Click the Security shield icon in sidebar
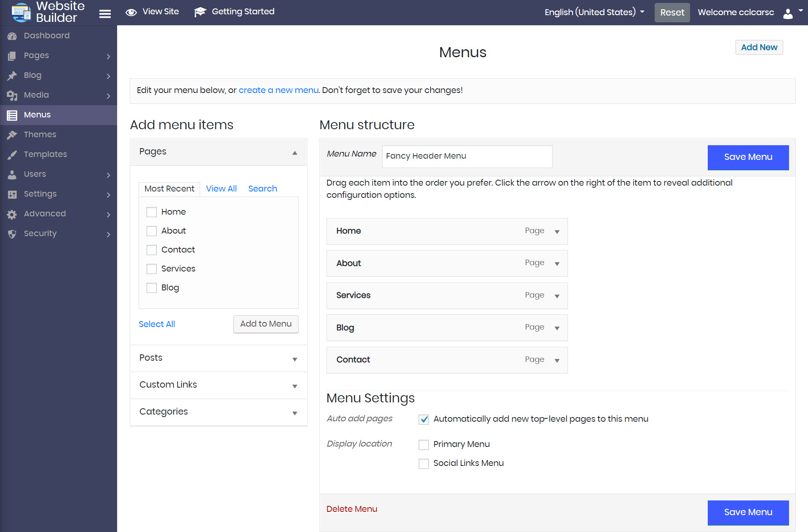Screen dimensions: 808x532 [x=12, y=234]
